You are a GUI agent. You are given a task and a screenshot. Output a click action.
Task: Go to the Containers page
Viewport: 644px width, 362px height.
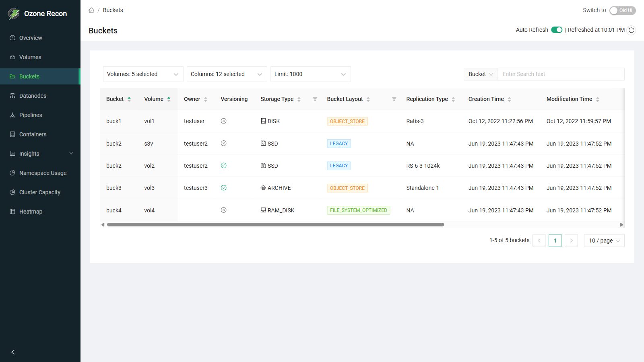[x=40, y=134]
